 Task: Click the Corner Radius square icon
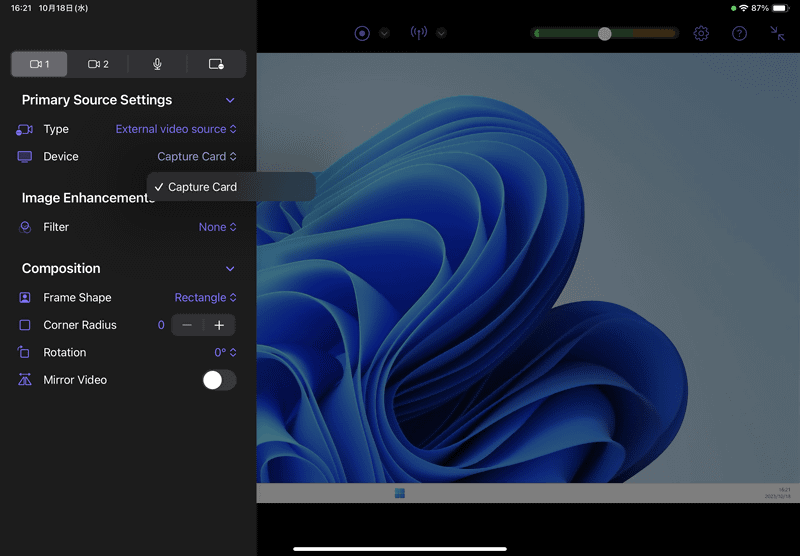(24, 325)
